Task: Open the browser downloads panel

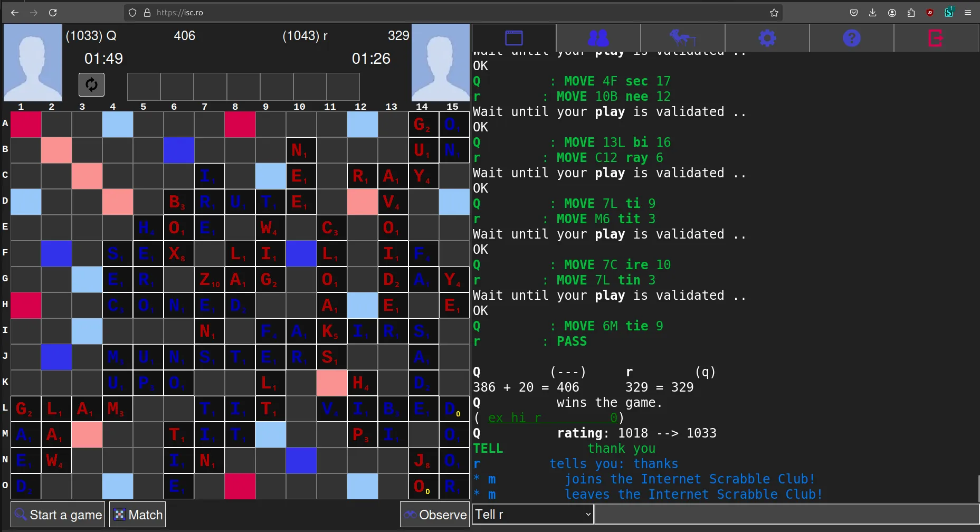Action: 873,13
